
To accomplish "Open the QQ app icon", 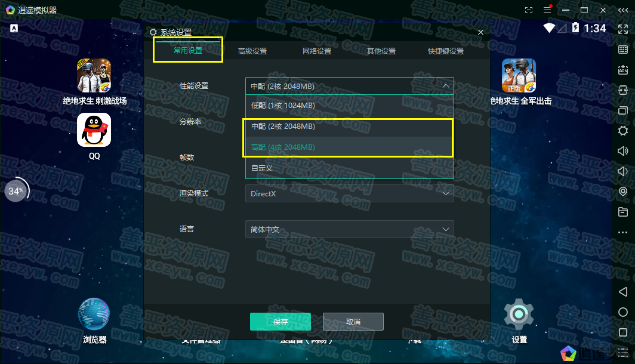I will [x=94, y=130].
